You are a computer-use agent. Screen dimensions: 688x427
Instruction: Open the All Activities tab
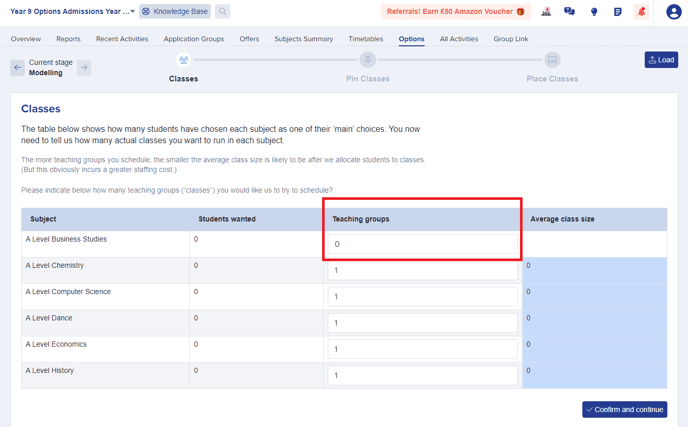click(459, 39)
